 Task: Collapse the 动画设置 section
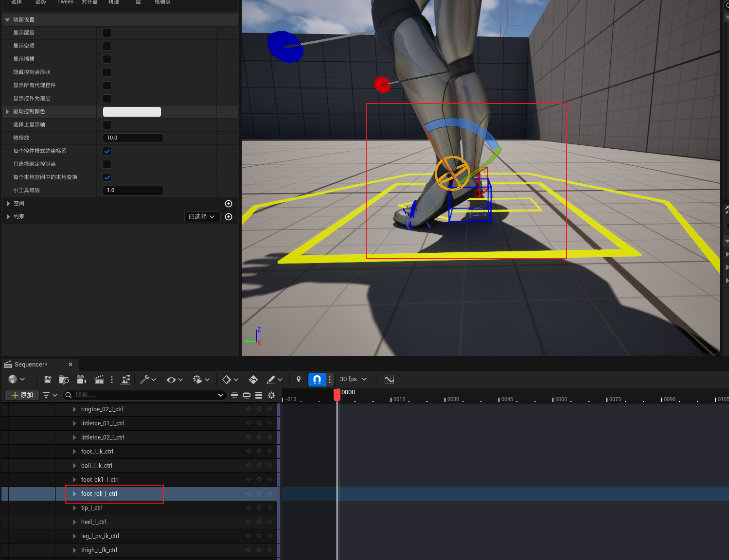7,20
